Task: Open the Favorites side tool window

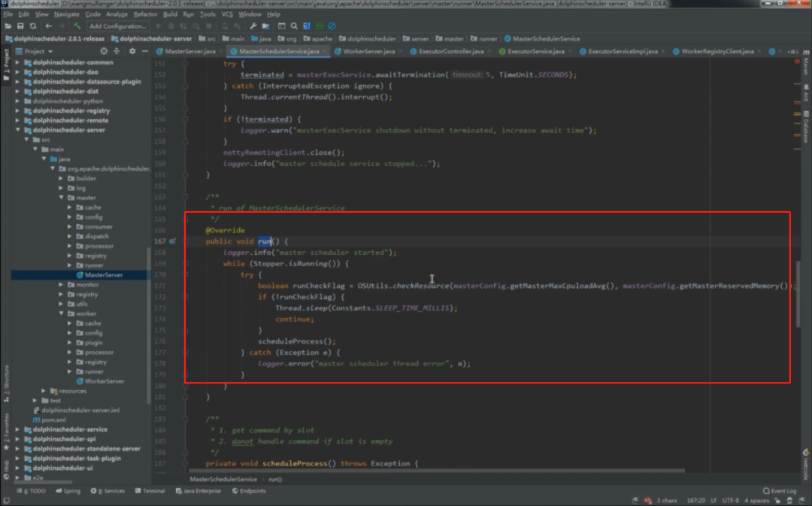Action: coord(6,432)
